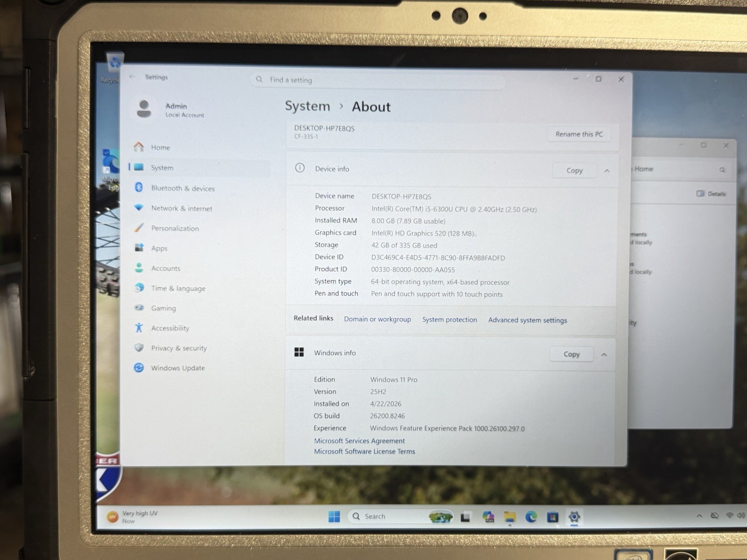This screenshot has height=560, width=747.
Task: Open File Explorer from the taskbar
Action: pos(510,517)
